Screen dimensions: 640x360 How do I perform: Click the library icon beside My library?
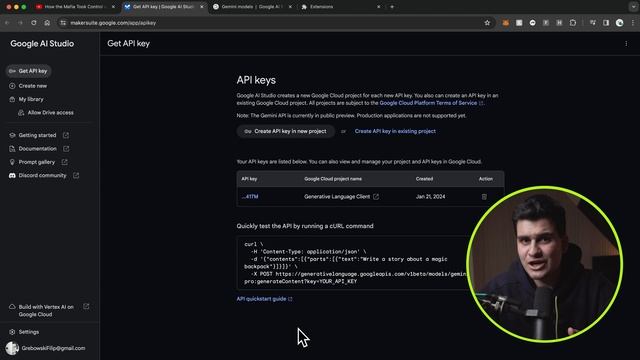point(12,99)
